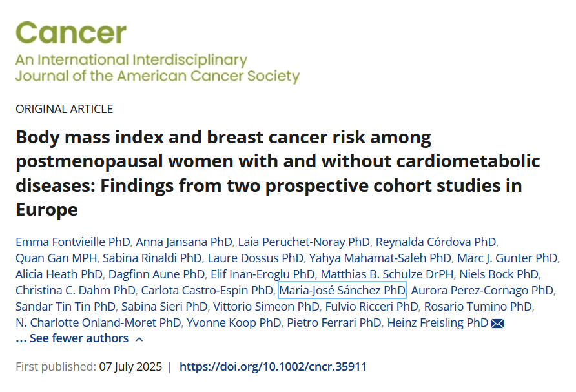
Task: Click author Rosario Tumino PhD
Action: [x=480, y=307]
